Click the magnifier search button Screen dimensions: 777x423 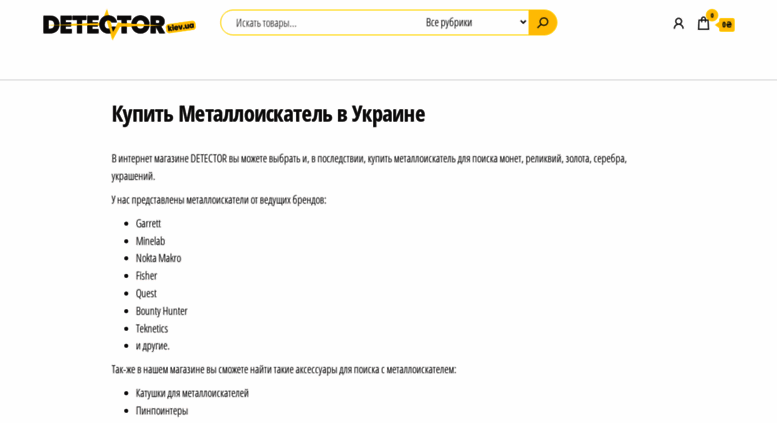[543, 22]
